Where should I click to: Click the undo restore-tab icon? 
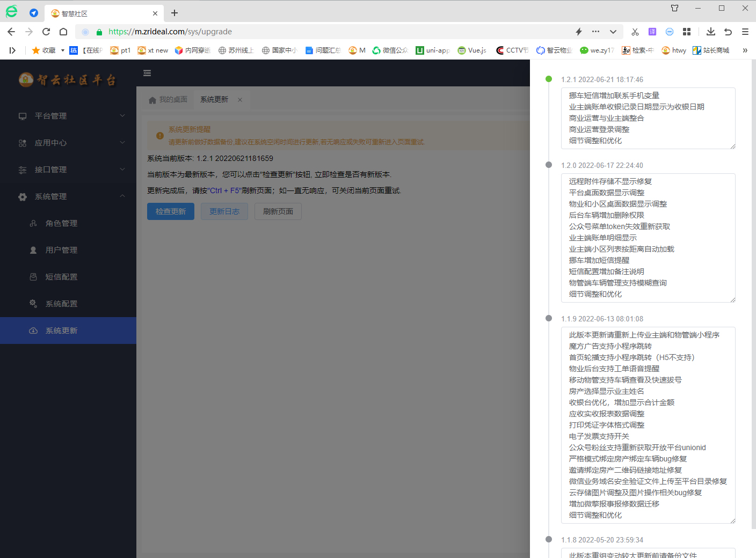(728, 32)
